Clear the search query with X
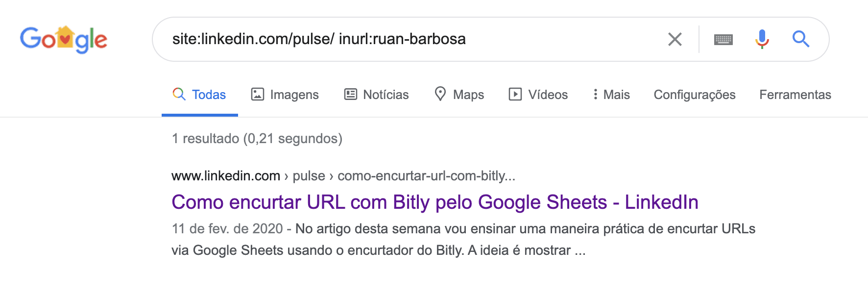This screenshot has width=868, height=297. [675, 39]
